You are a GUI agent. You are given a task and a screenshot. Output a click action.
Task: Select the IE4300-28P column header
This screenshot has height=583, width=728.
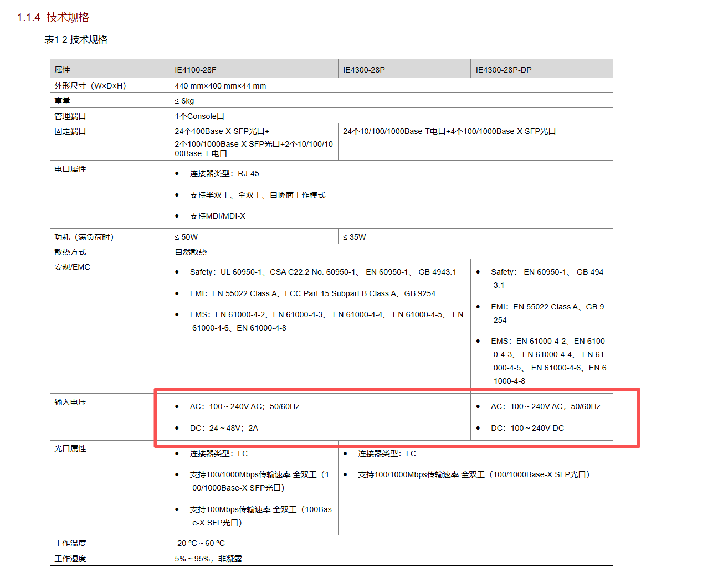point(364,70)
